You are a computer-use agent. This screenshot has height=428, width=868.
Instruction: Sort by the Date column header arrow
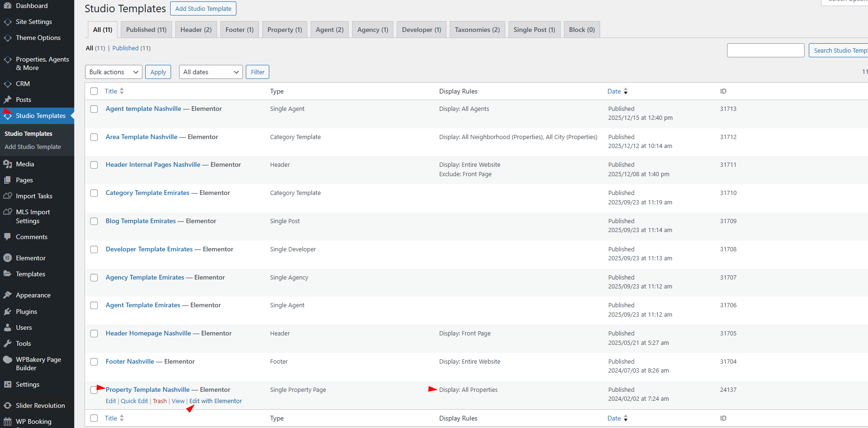(626, 91)
